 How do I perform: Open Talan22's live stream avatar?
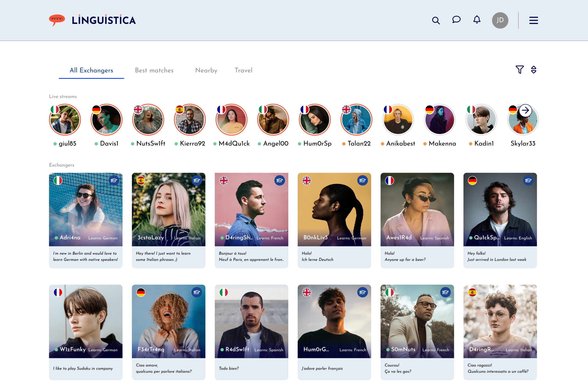[x=356, y=120]
